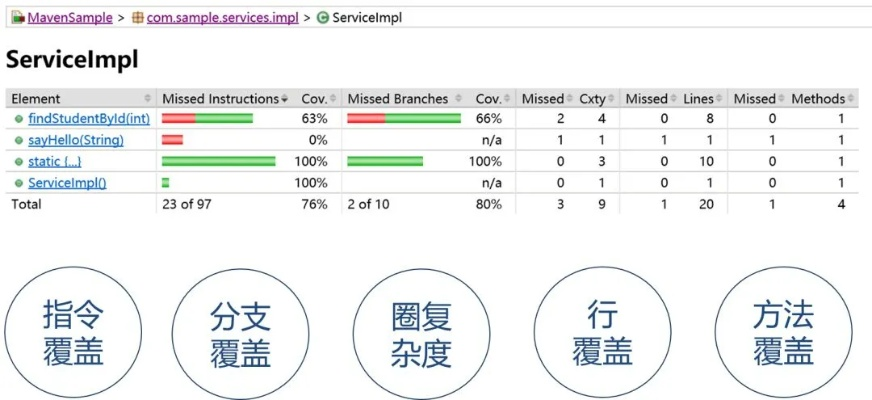Open the sayHello(String) method link
872x400 pixels.
(x=77, y=140)
